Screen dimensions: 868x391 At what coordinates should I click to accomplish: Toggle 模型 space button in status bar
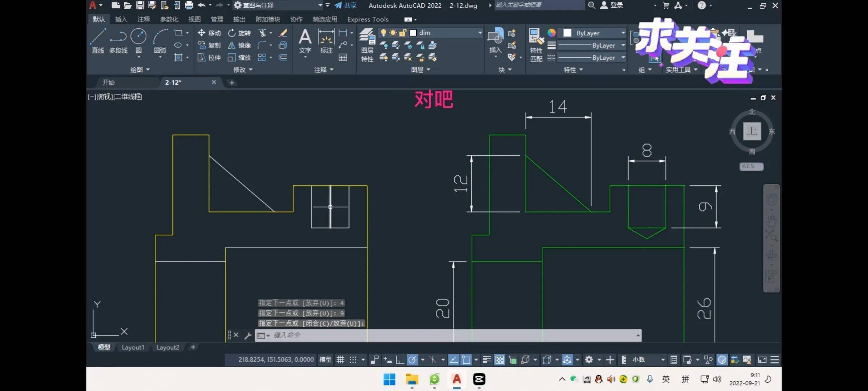tap(325, 360)
